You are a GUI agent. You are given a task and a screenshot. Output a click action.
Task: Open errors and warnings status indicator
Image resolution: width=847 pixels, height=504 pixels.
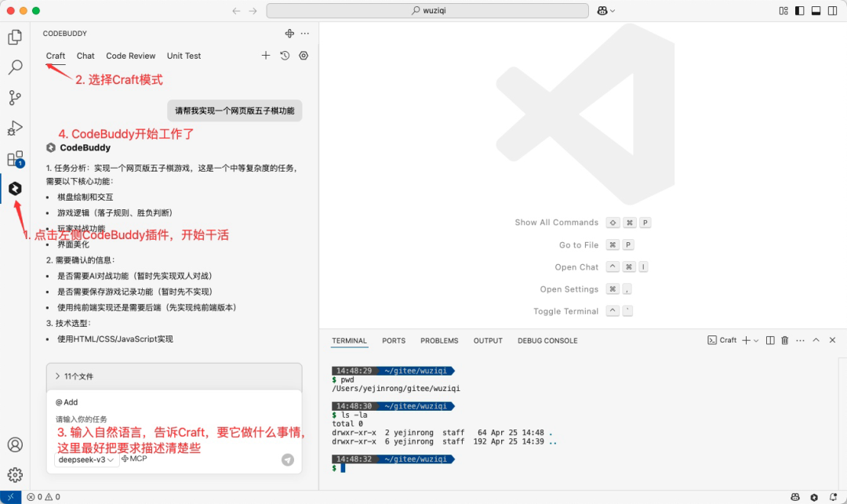pyautogui.click(x=43, y=497)
